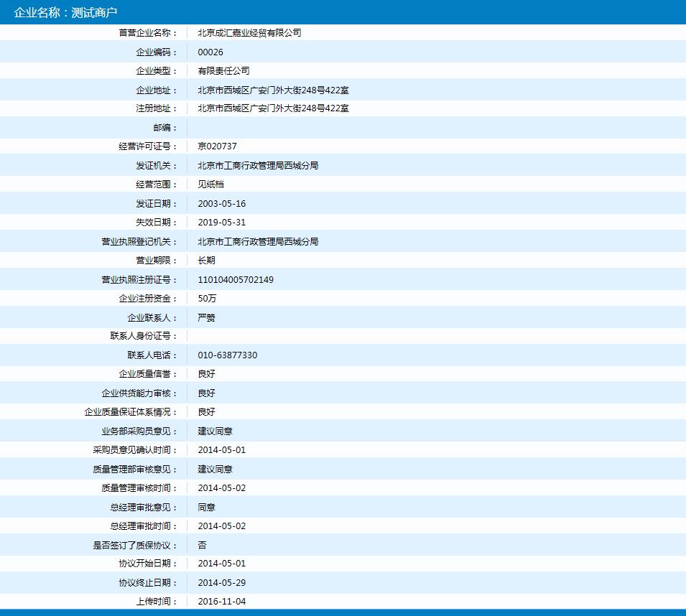Click registered capital value 50万
Viewport: 686px width, 616px height.
point(207,298)
